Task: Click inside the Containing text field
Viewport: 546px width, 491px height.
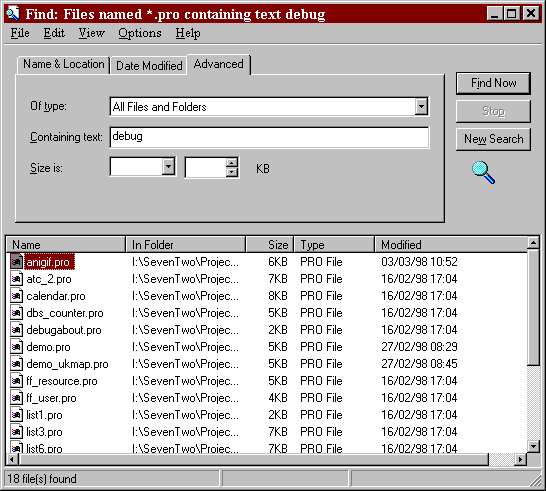Action: point(269,137)
